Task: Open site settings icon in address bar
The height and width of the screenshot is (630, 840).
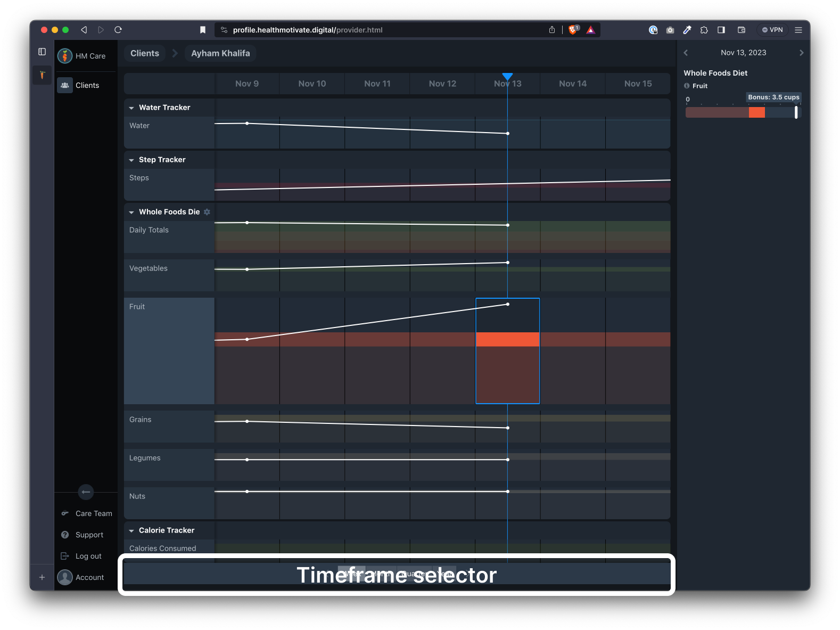Action: tap(224, 30)
